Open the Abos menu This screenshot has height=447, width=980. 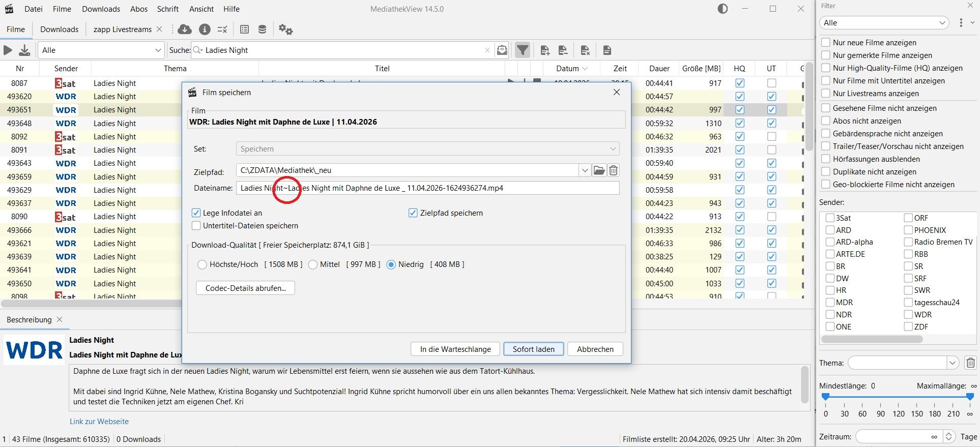tap(138, 9)
